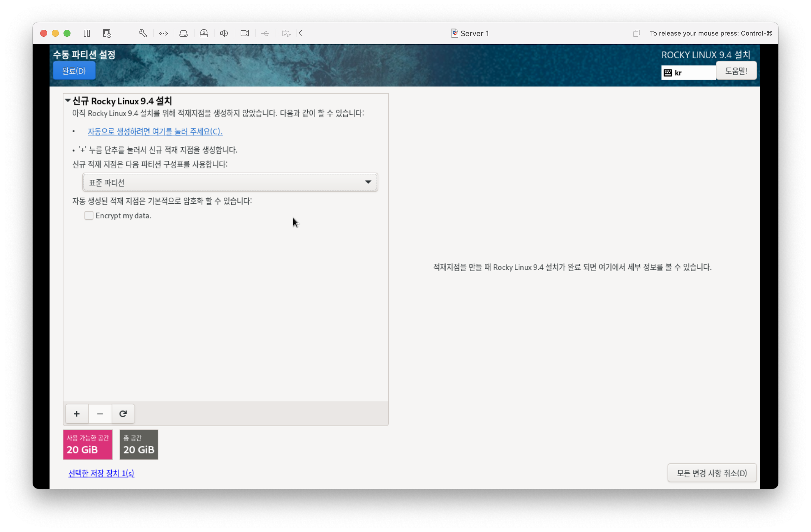Viewport: 811px width, 532px height.
Task: Click the ROCKY LINUX 9.4 설치 label
Action: [x=706, y=55]
